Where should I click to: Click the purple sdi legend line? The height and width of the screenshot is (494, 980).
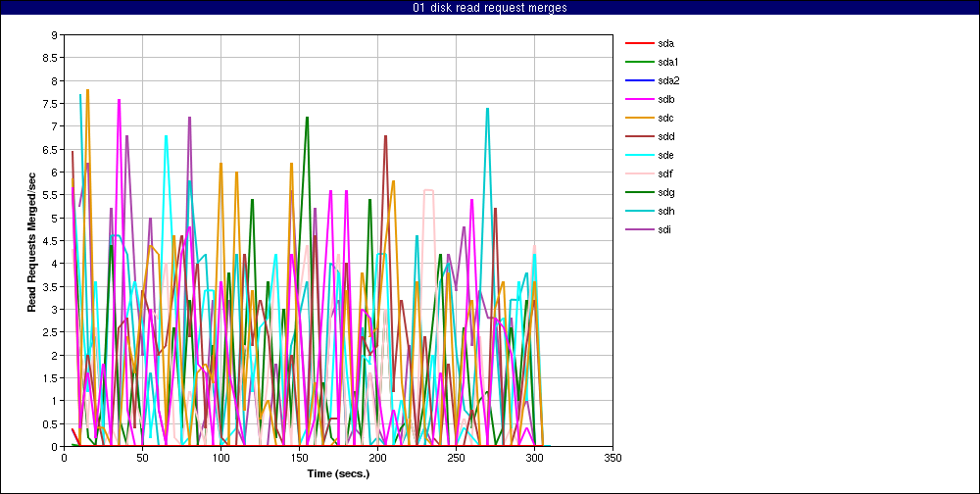638,230
